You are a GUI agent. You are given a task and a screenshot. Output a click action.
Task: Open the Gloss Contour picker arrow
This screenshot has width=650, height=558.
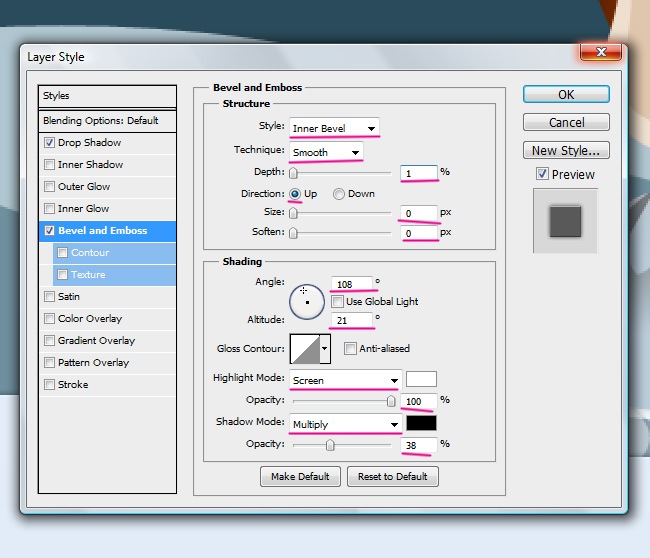point(324,348)
